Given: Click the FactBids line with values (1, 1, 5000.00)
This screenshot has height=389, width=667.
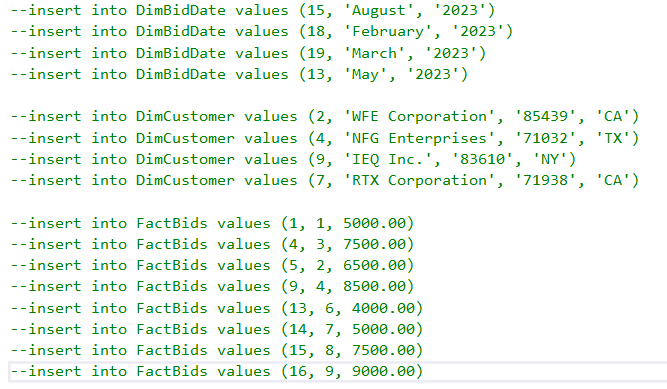Looking at the screenshot, I should tap(212, 223).
